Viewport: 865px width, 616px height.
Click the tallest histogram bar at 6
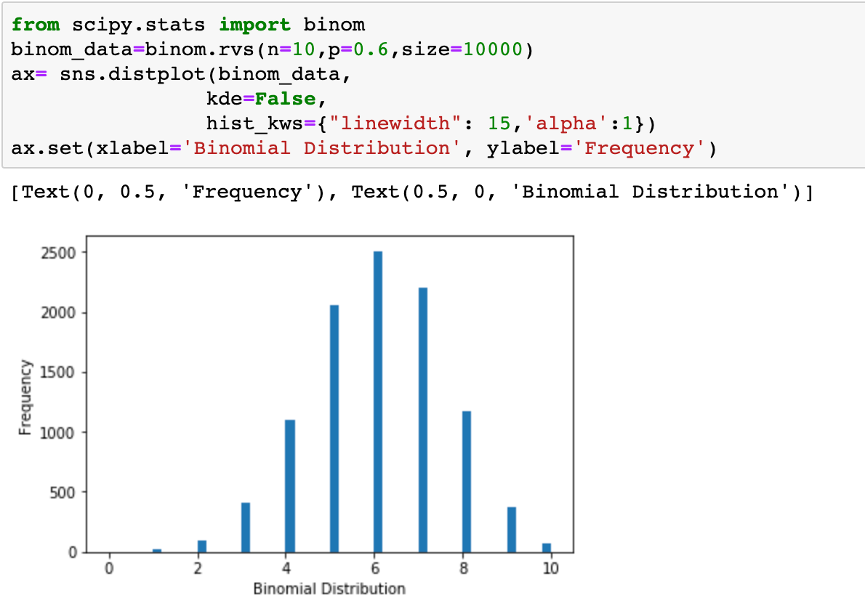coord(377,400)
